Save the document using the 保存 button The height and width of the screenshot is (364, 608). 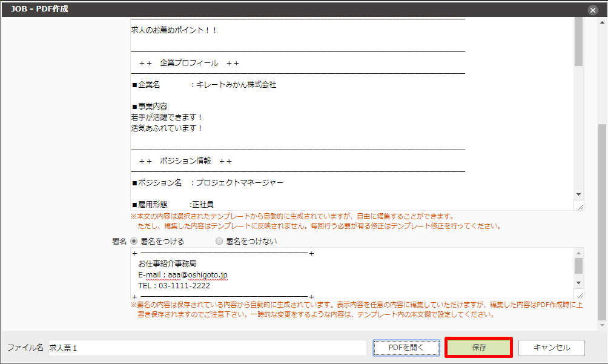coord(478,347)
